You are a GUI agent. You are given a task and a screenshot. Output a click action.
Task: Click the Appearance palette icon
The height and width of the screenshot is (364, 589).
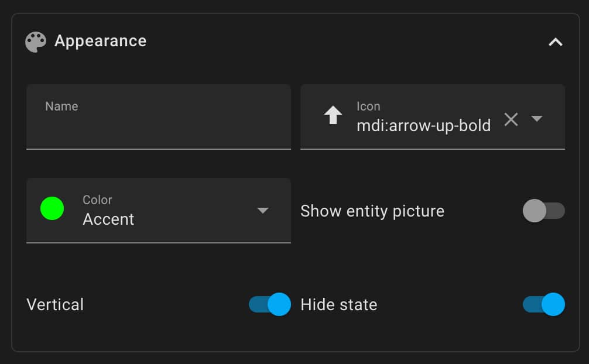[36, 42]
